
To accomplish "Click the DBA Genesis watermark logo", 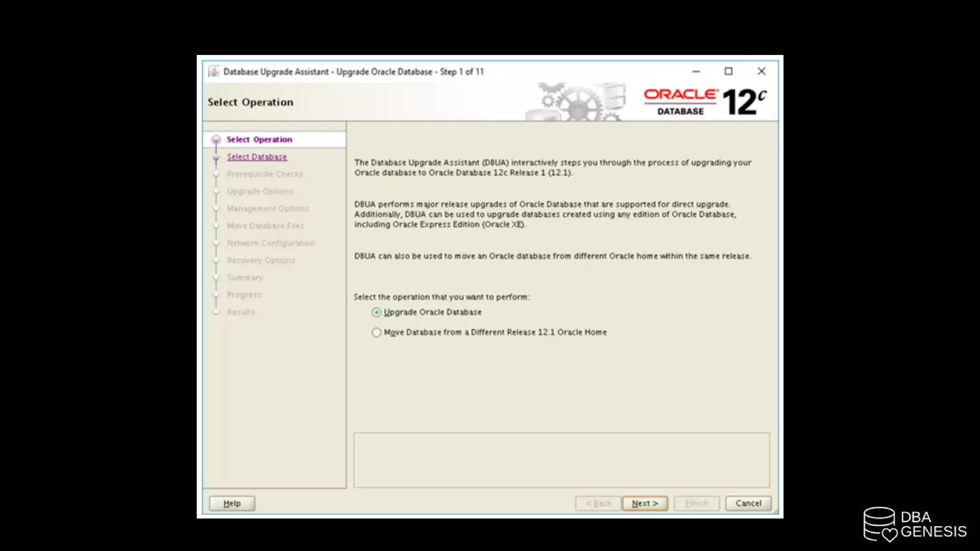I will (914, 524).
